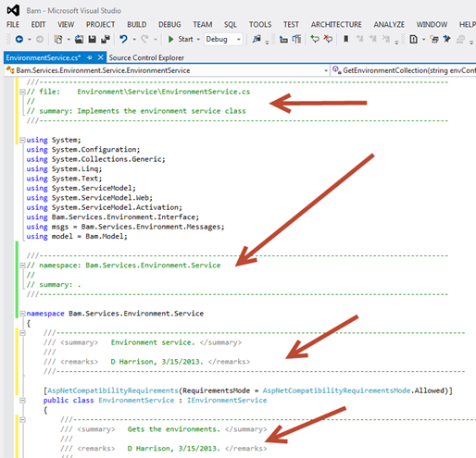Click the Next Bookmark toolbar icon
Screen dimensions: 476x458
373,39
